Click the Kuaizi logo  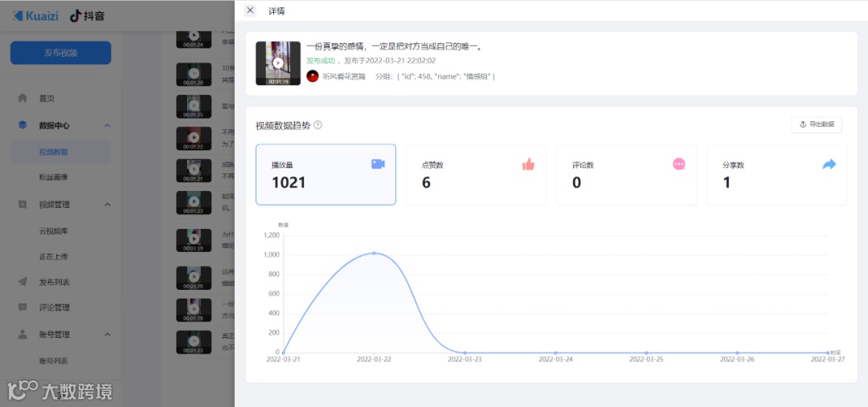[x=35, y=15]
